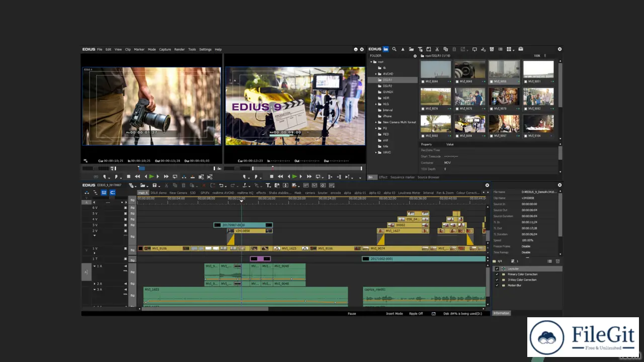Play the recorder (right) monitor
This screenshot has width=644, height=362.
tap(294, 176)
